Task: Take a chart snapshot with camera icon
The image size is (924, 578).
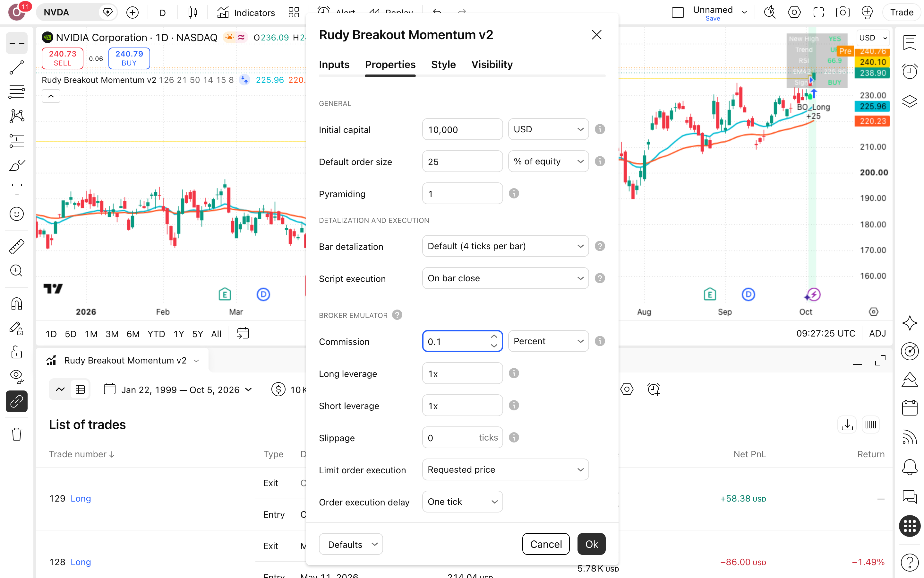Action: click(843, 13)
